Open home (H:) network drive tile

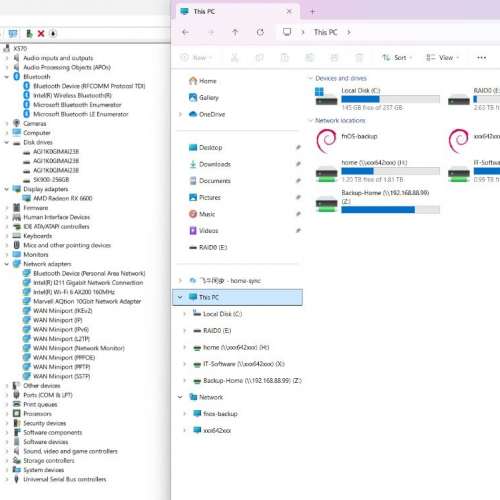pos(377,171)
